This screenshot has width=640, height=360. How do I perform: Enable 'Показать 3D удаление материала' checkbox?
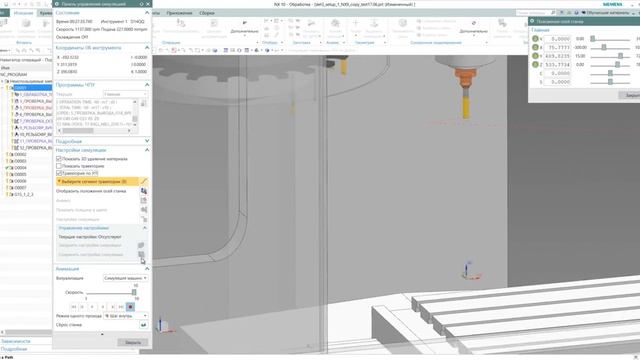click(59, 159)
